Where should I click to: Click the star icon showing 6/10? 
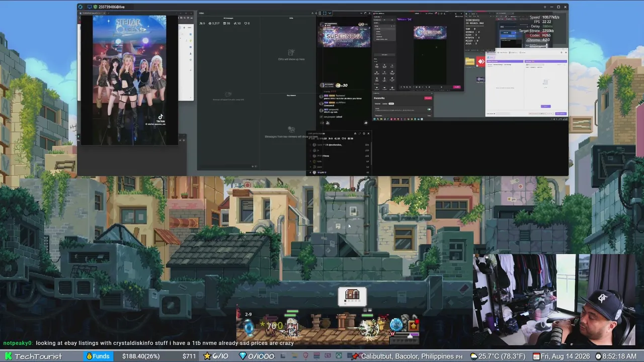[207, 356]
